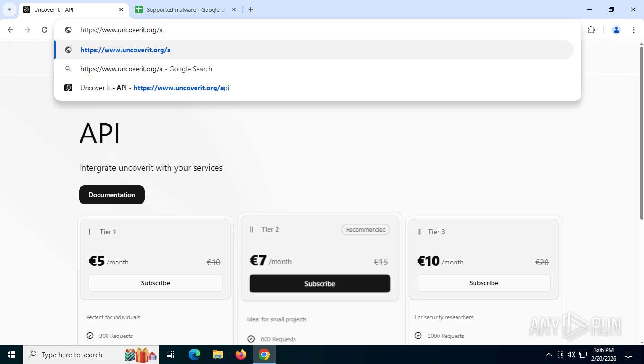
Task: Click the 2000 Requests check icon
Action: point(418,336)
